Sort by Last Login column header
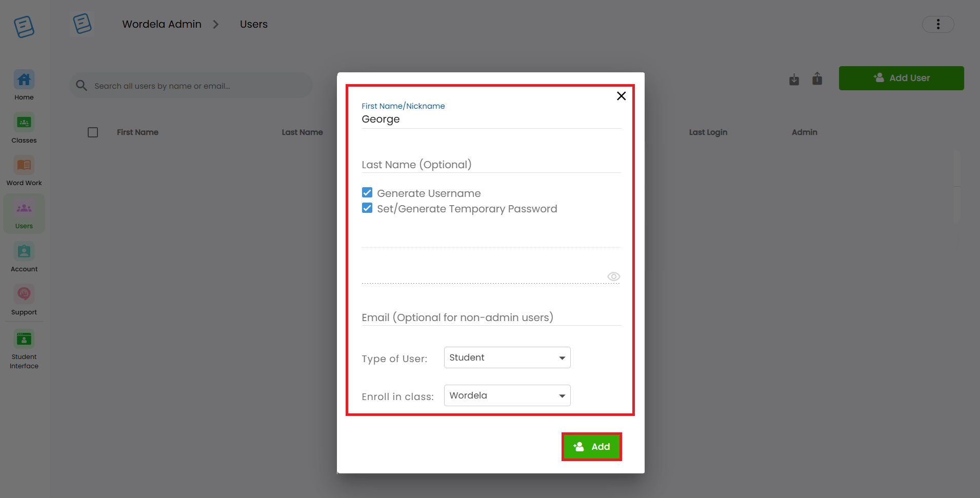 click(708, 132)
